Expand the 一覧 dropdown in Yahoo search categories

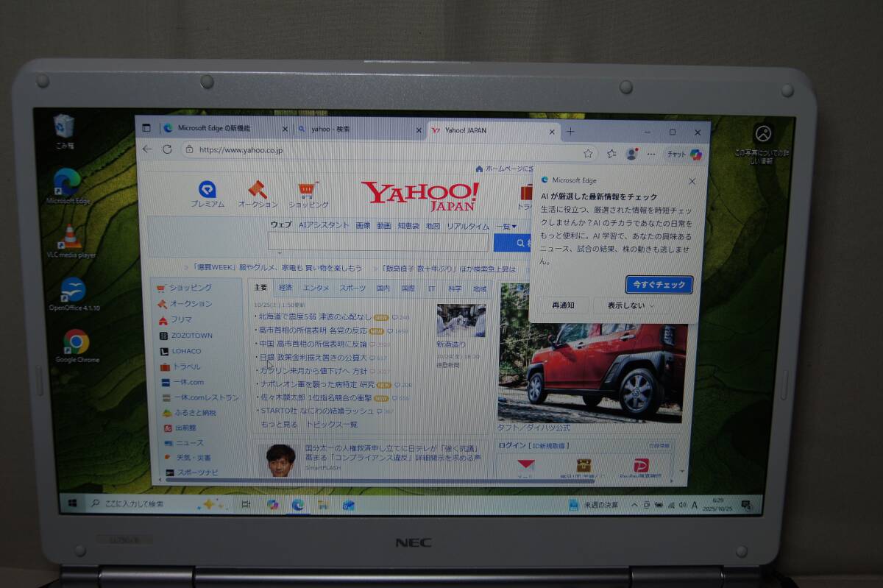coord(506,226)
